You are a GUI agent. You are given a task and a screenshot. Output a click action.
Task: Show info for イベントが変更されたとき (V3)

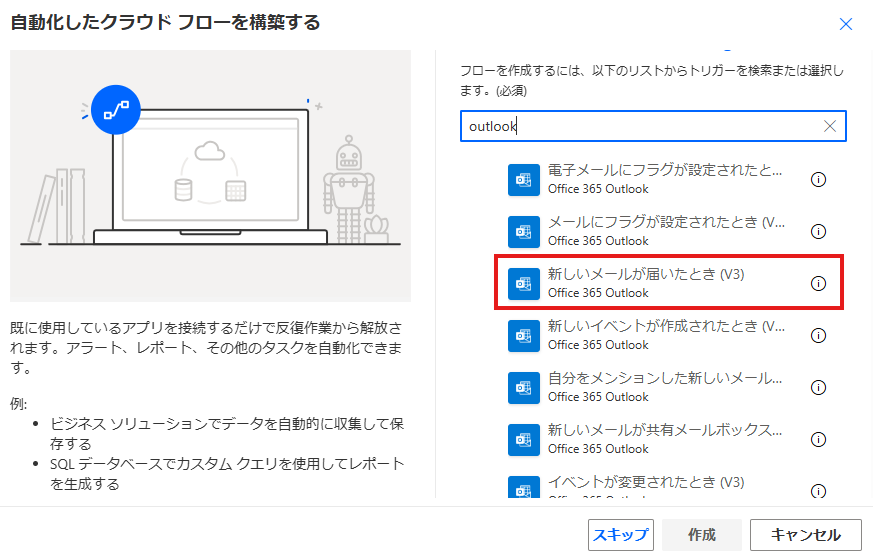pos(818,491)
